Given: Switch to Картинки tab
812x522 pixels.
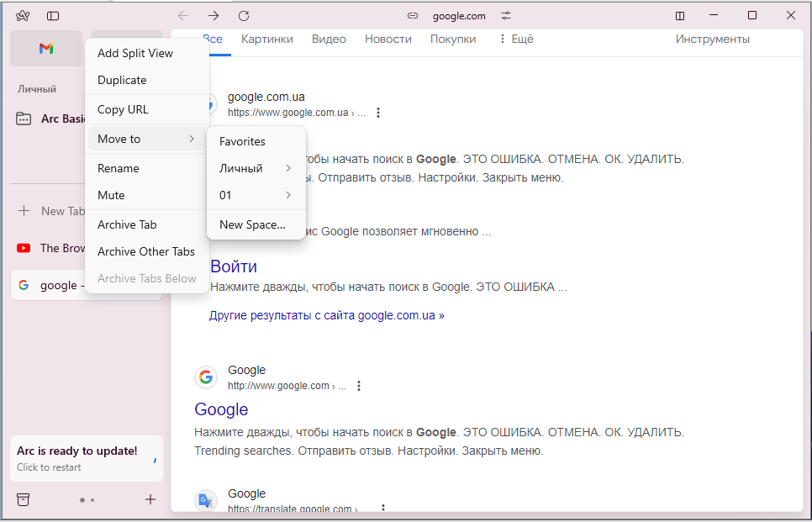Looking at the screenshot, I should [267, 39].
